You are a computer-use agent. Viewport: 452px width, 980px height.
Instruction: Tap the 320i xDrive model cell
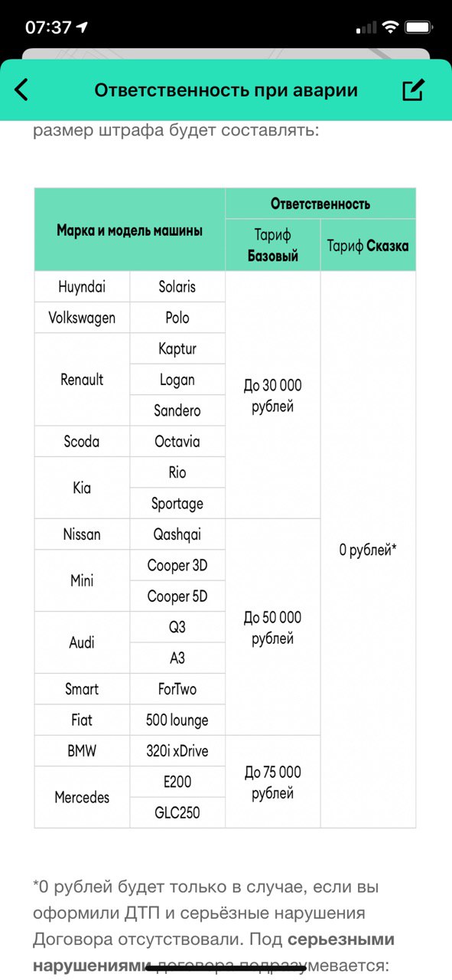177,751
